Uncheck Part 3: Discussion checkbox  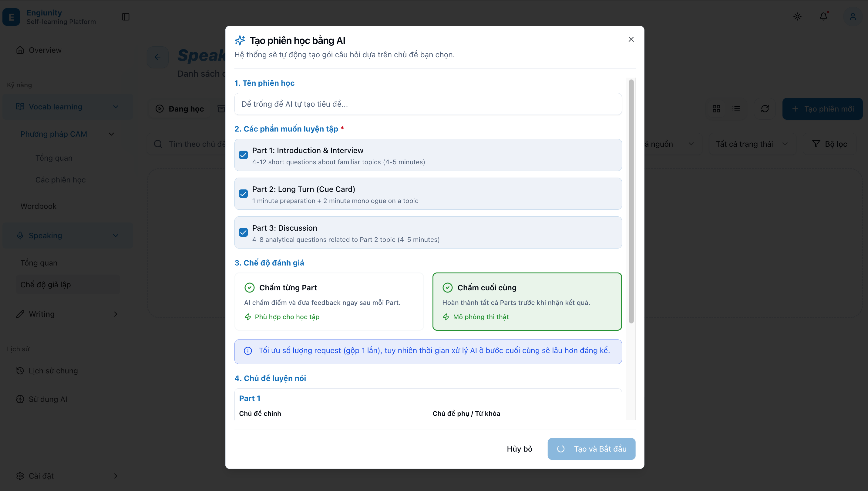pos(243,233)
